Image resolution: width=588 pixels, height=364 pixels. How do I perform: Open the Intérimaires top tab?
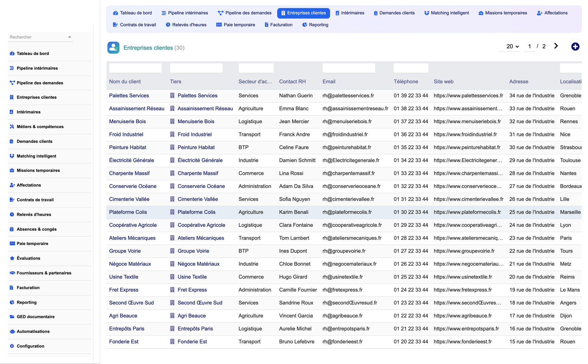pyautogui.click(x=350, y=13)
